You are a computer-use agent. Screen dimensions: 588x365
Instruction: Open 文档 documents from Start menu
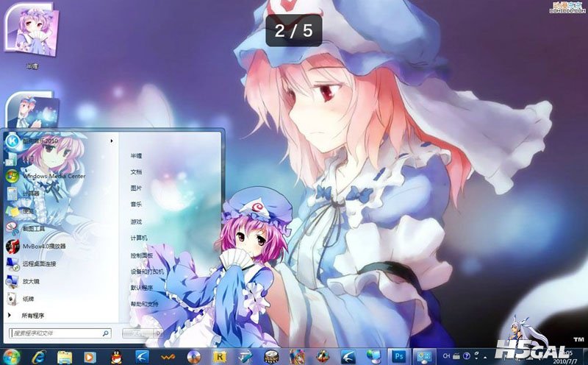click(x=136, y=172)
